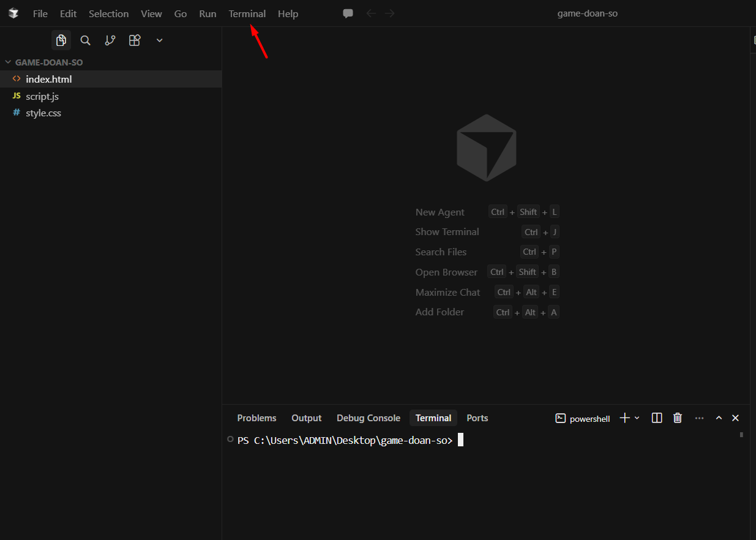Maximize terminal panel with the up chevron
Viewport: 756px width, 540px height.
(x=719, y=418)
